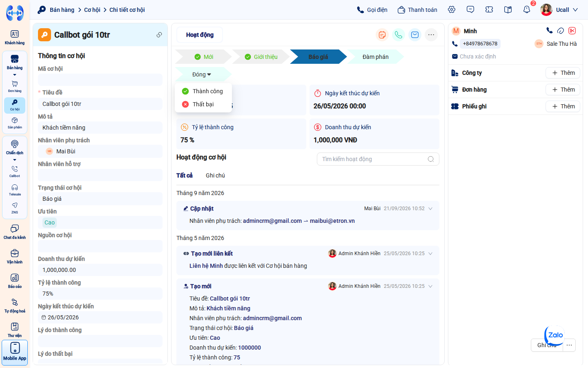Collapse the Cập nhật activity entry
The height and width of the screenshot is (368, 588).
click(430, 209)
